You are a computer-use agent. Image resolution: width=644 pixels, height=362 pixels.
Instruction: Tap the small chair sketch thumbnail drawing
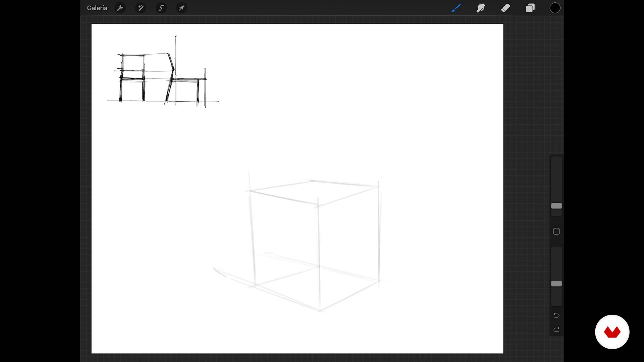(x=163, y=71)
